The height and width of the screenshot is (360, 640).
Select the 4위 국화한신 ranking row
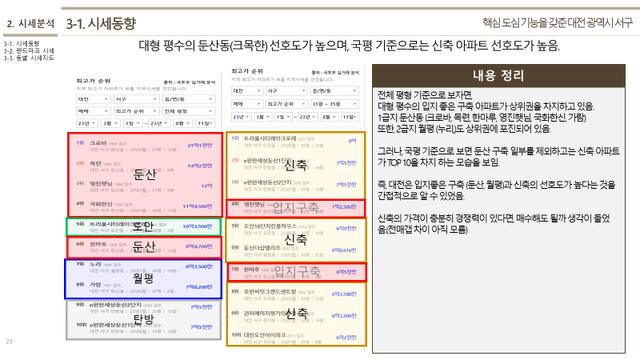tap(145, 207)
